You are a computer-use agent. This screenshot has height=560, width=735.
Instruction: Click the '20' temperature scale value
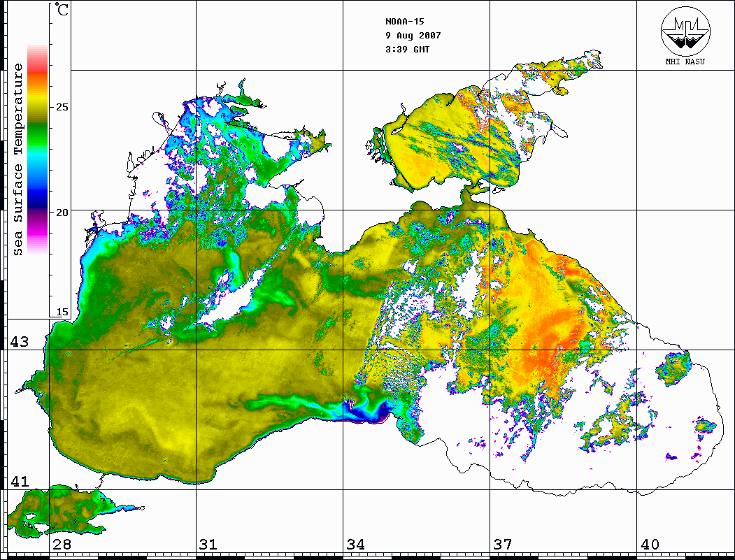click(x=62, y=213)
